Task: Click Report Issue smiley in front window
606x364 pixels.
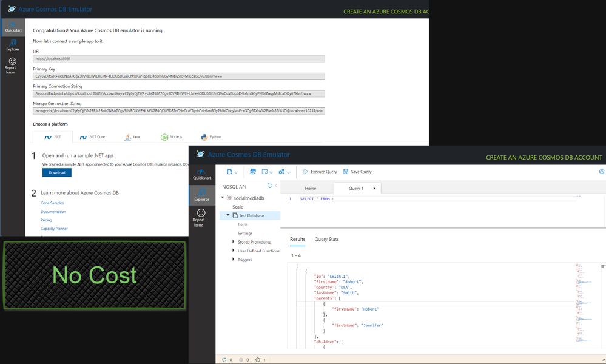Action: coord(201,213)
